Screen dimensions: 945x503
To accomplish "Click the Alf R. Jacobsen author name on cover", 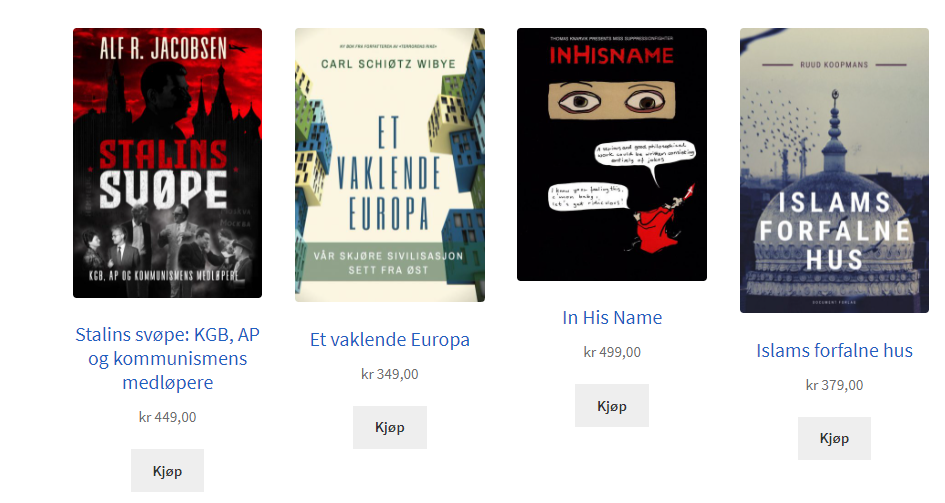I will coord(163,49).
